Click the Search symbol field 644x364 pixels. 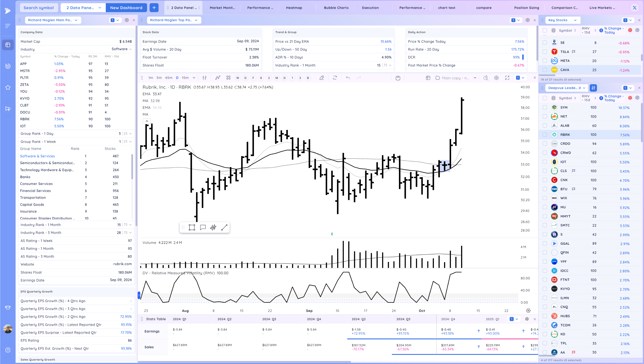(x=38, y=8)
